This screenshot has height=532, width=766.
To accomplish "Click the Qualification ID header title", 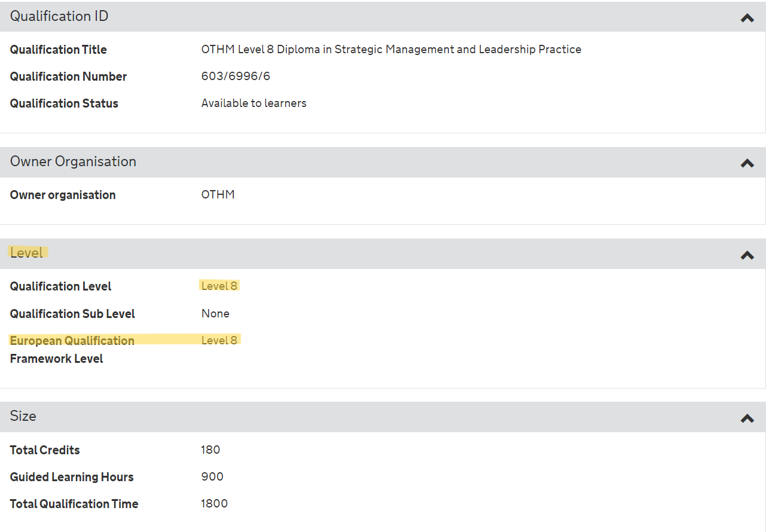I will (x=59, y=16).
